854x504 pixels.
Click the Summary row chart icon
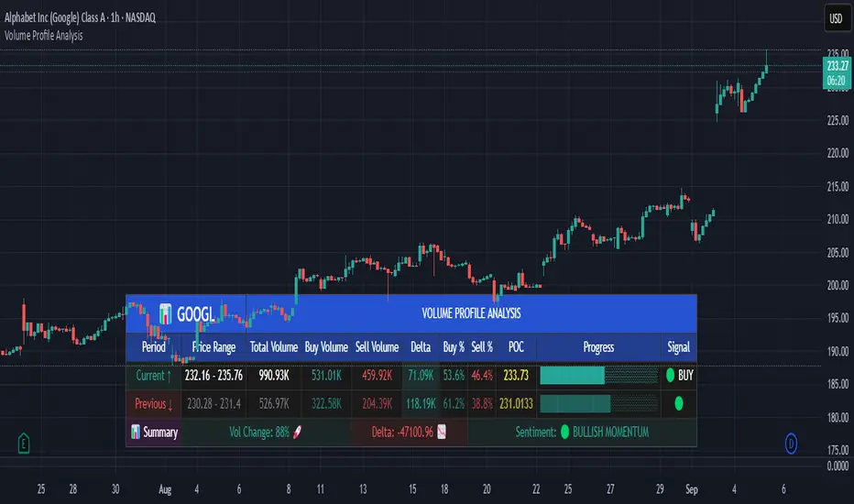coord(136,433)
